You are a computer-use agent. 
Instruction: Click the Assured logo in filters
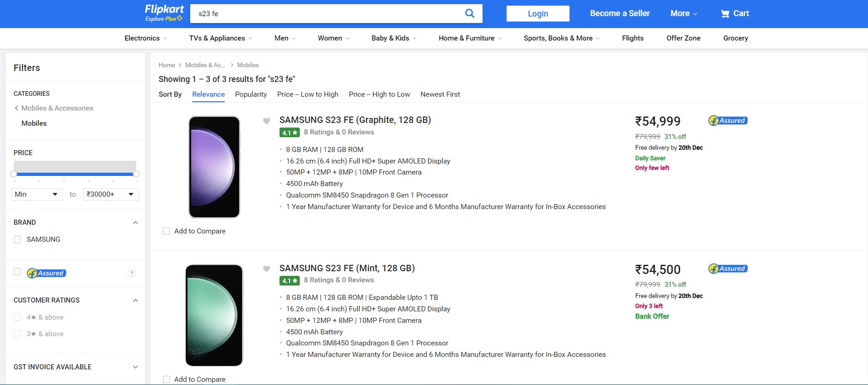[x=47, y=273]
